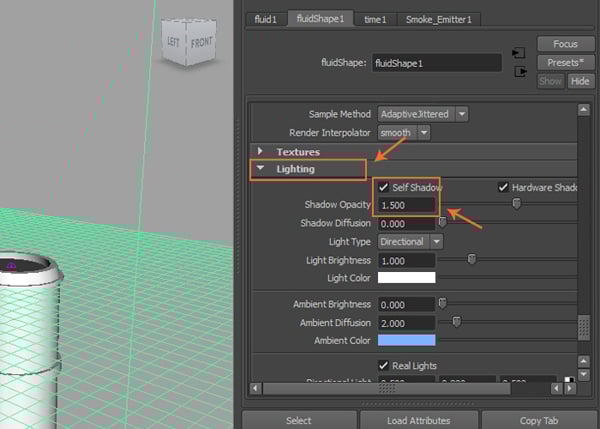Click the output connection icon beside fluidShape field
Screen dimensions: 600x429
[520, 71]
